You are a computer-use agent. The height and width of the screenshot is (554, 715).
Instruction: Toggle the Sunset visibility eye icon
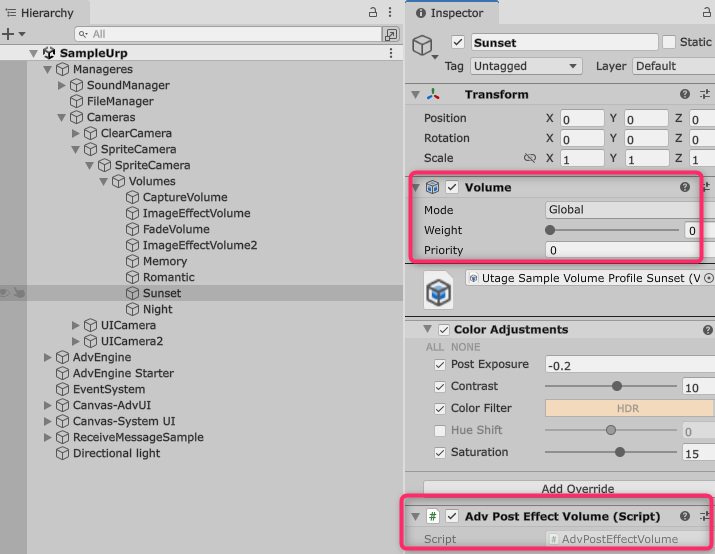(x=6, y=293)
